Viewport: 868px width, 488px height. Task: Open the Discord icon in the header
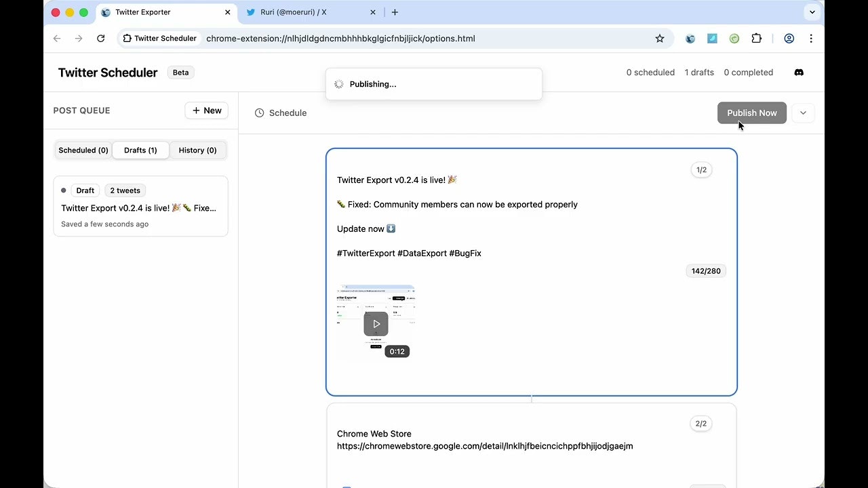[799, 73]
